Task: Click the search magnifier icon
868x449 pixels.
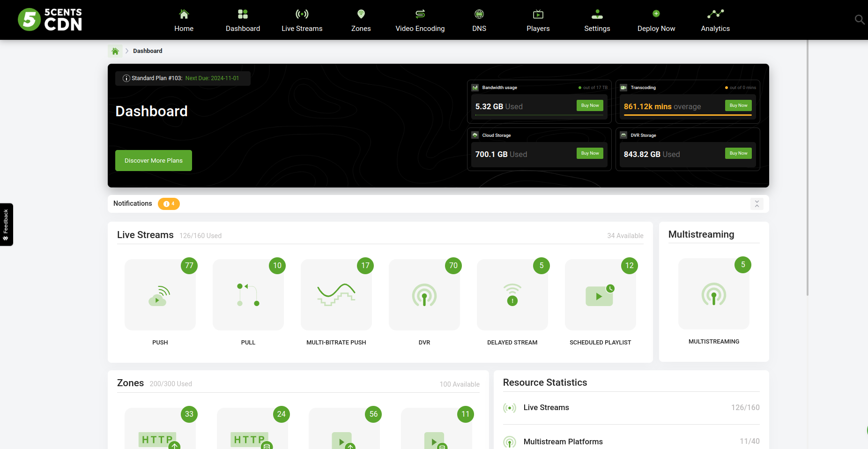Action: (x=860, y=20)
